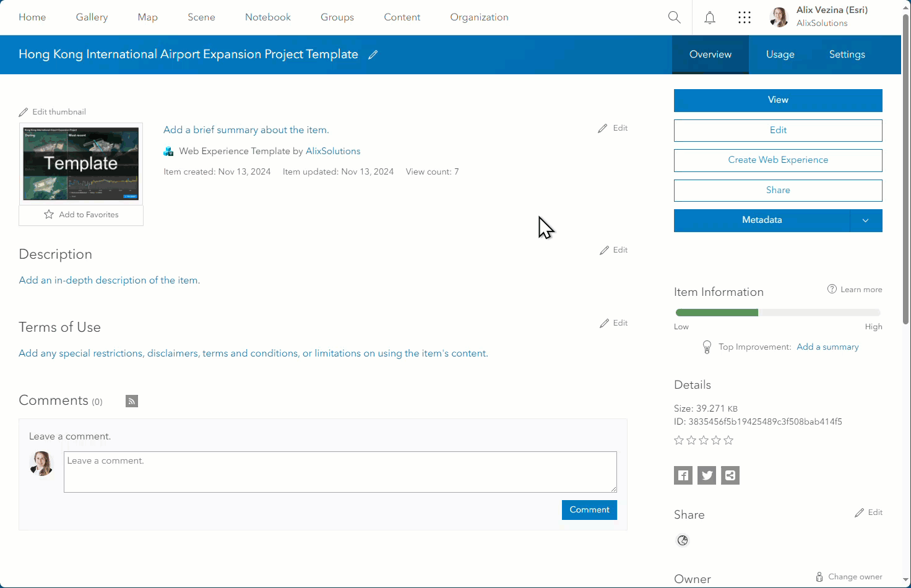This screenshot has width=911, height=588.
Task: Expand the Metadata dropdown arrow
Action: [866, 220]
